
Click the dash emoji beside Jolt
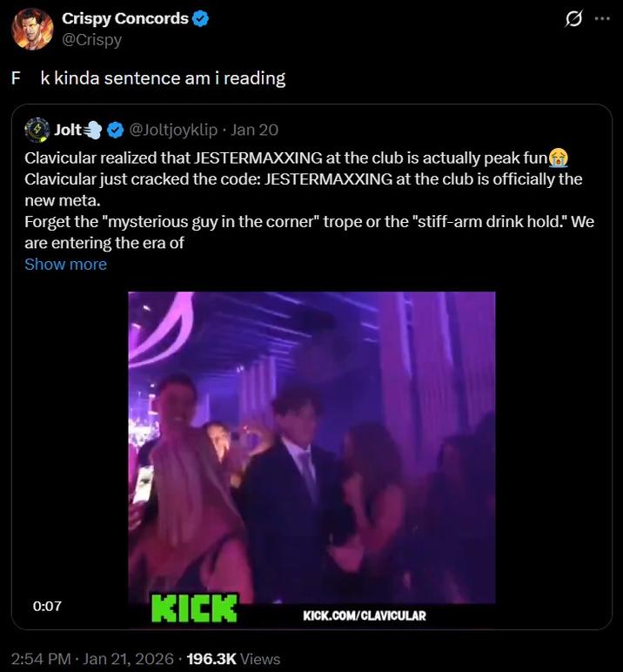coord(94,131)
